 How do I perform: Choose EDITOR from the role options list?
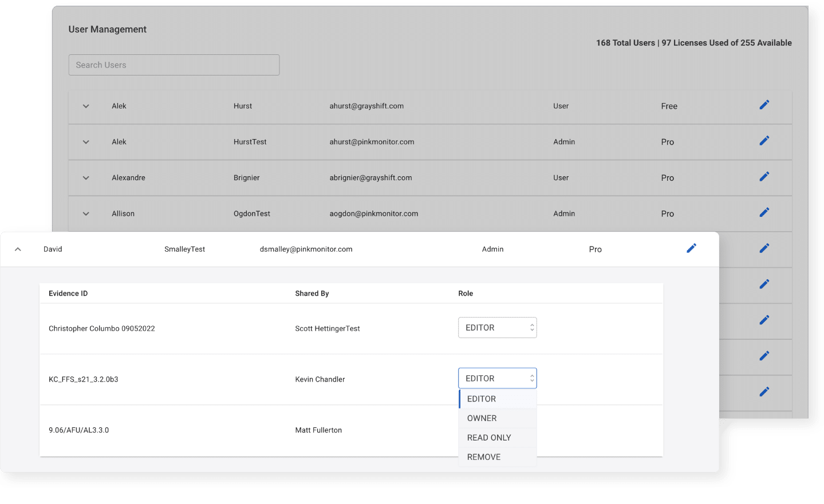click(x=498, y=399)
